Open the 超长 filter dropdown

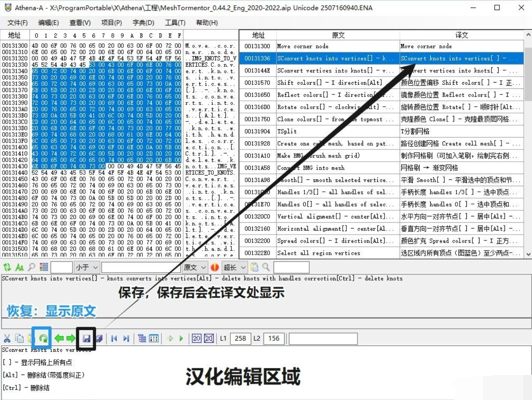click(234, 267)
